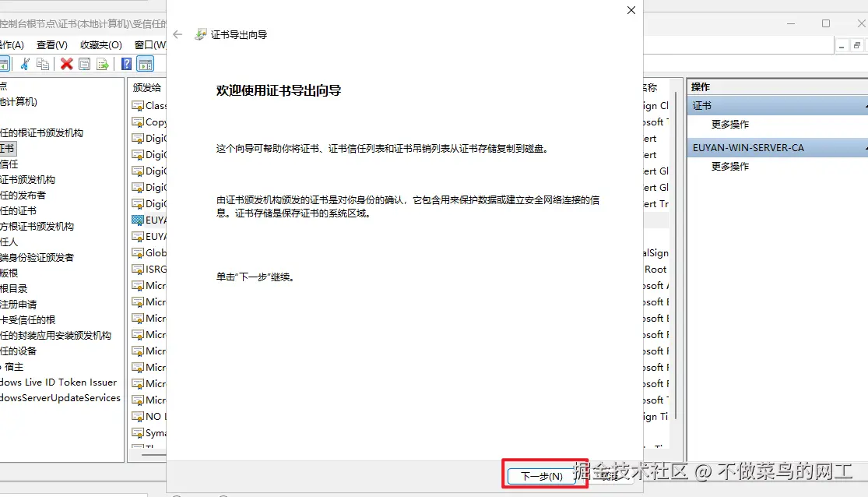Select the 根目录 tree node
The image size is (868, 497).
[14, 288]
